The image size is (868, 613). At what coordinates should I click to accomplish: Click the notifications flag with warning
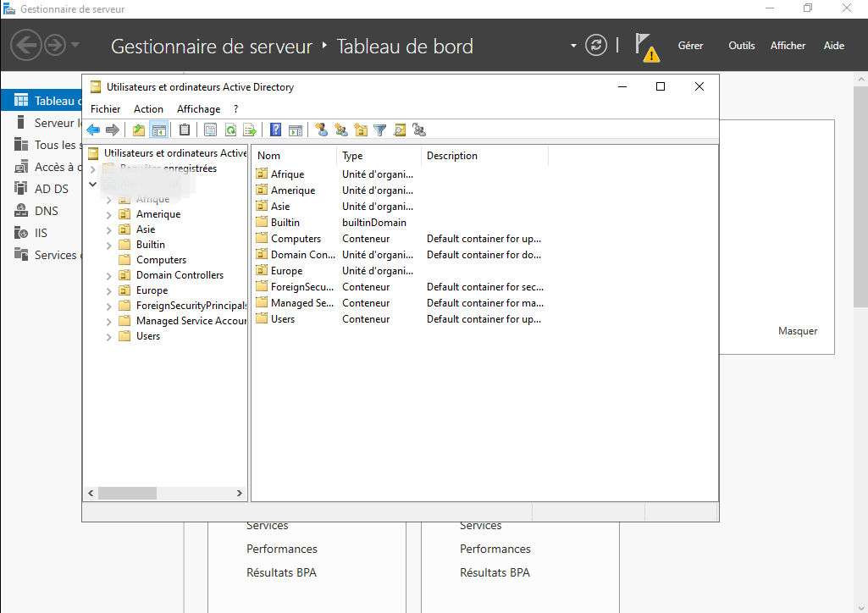pyautogui.click(x=646, y=47)
